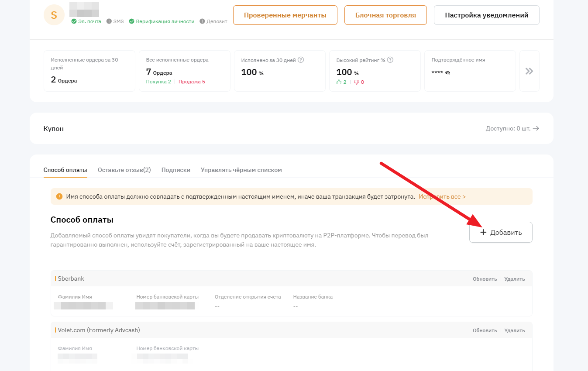
Task: Click the Доступно: 0 шт. text
Action: [x=508, y=128]
